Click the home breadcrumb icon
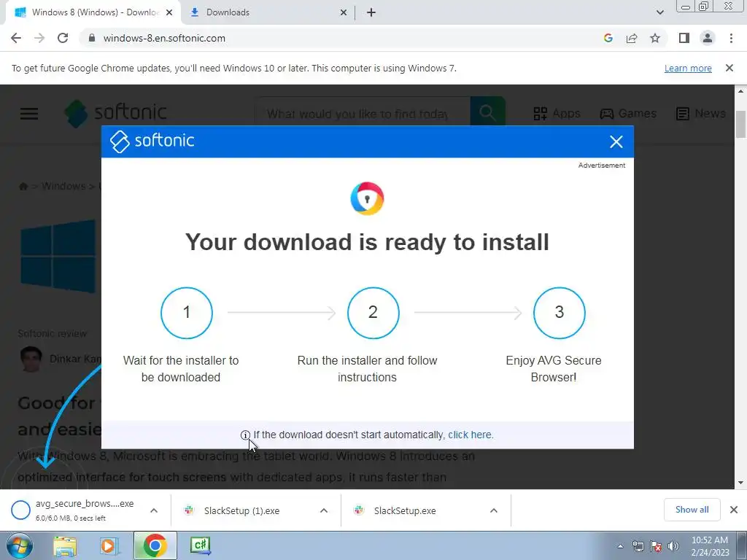 [23, 186]
